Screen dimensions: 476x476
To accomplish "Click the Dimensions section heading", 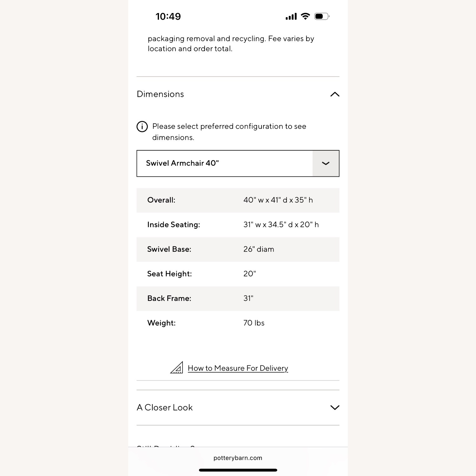I will click(160, 94).
